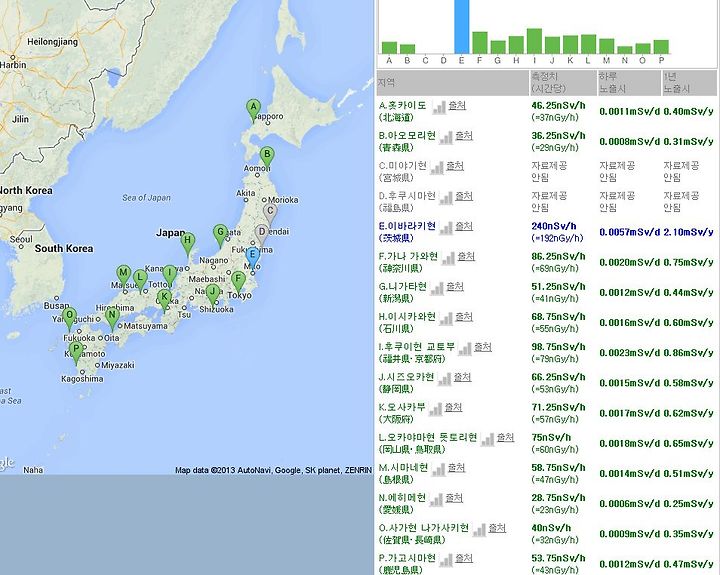Select region name A.홋카이도
This screenshot has height=575, width=720.
click(x=403, y=106)
